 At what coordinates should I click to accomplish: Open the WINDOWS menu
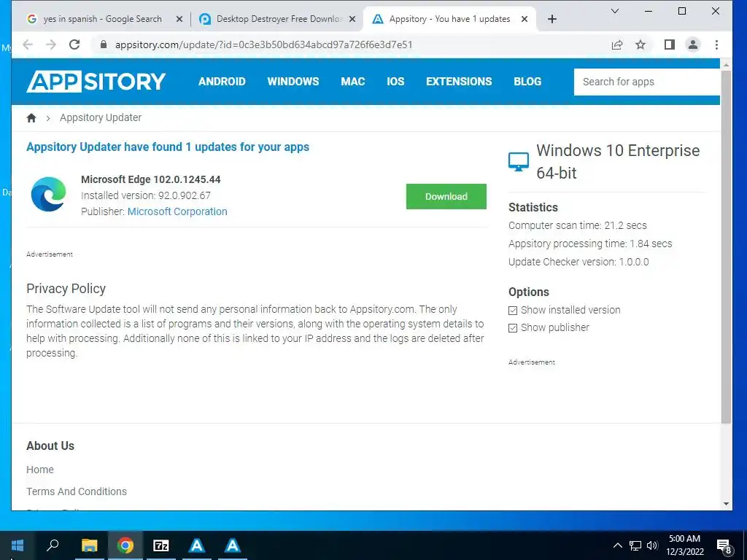tap(293, 82)
